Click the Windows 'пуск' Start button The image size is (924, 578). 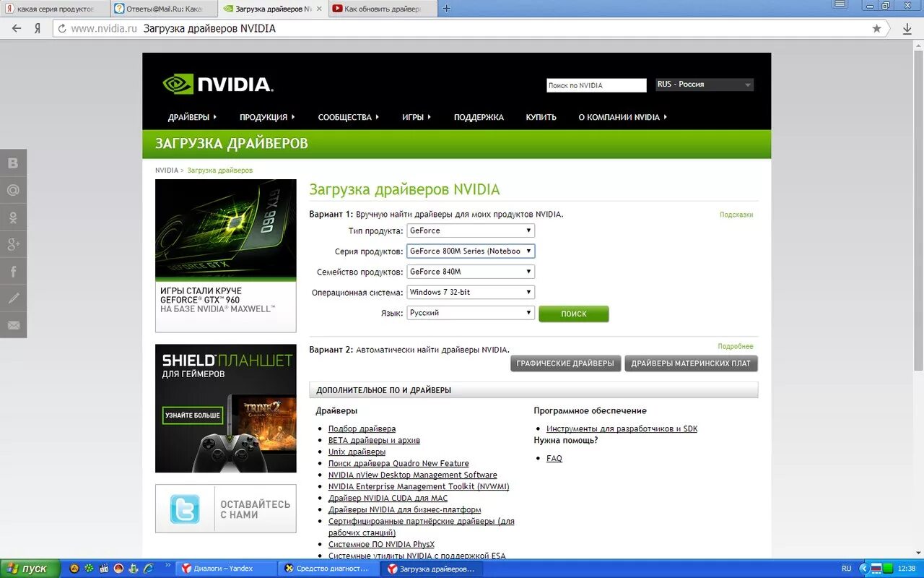click(x=28, y=569)
